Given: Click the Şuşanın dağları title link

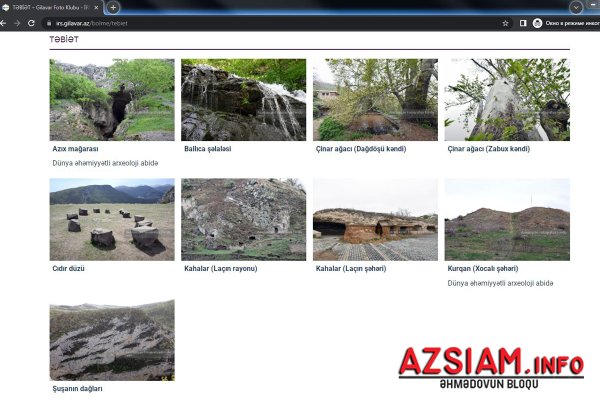Looking at the screenshot, I should tap(77, 389).
